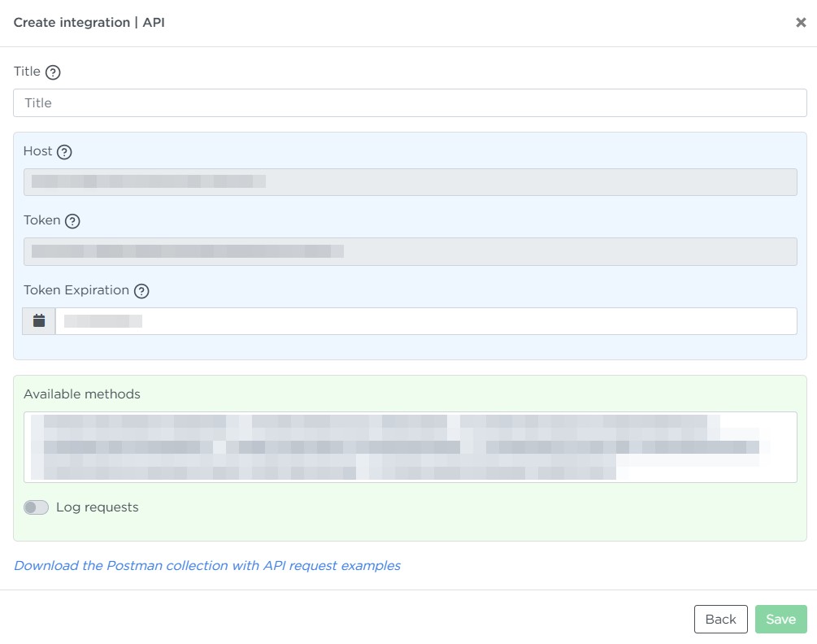The image size is (817, 644).
Task: Download the Postman collection link
Action: [x=207, y=565]
